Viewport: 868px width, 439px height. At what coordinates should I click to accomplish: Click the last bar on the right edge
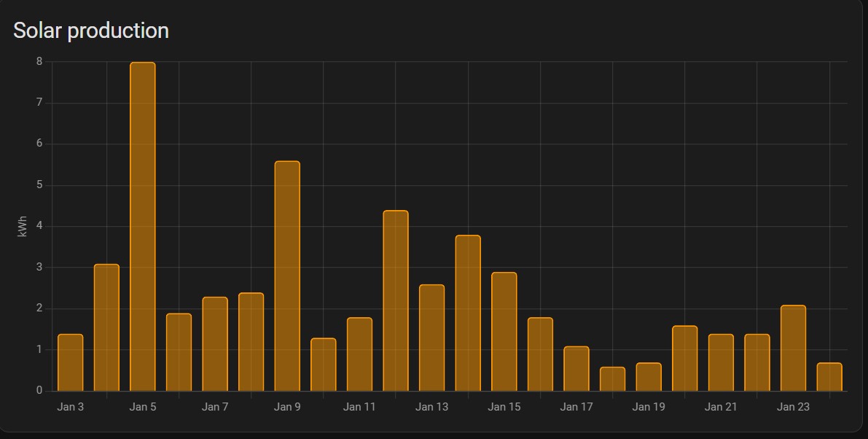pyautogui.click(x=829, y=376)
